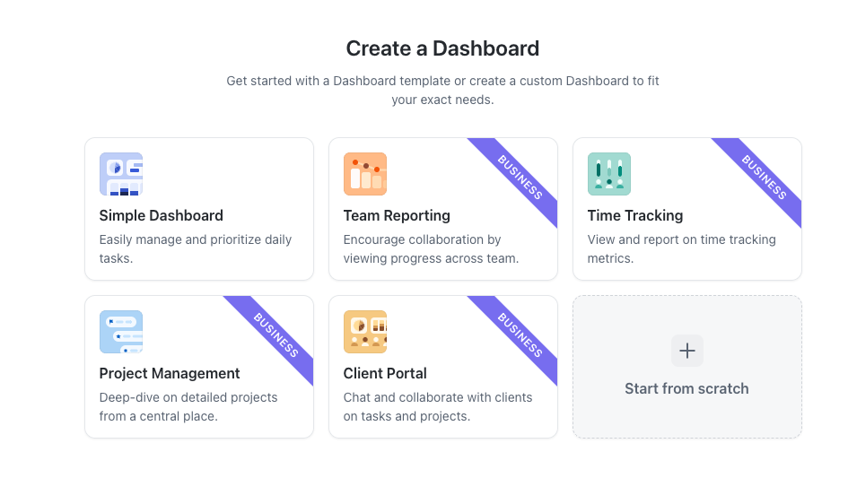Click the Team Reporting template icon

(x=365, y=174)
